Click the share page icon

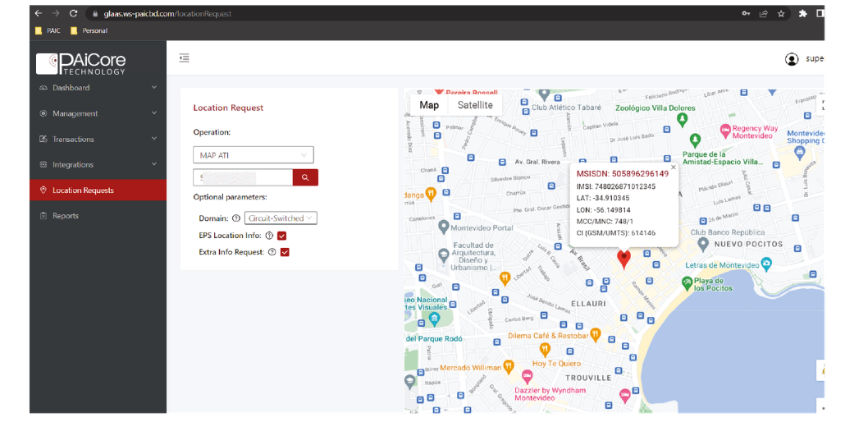(x=763, y=14)
